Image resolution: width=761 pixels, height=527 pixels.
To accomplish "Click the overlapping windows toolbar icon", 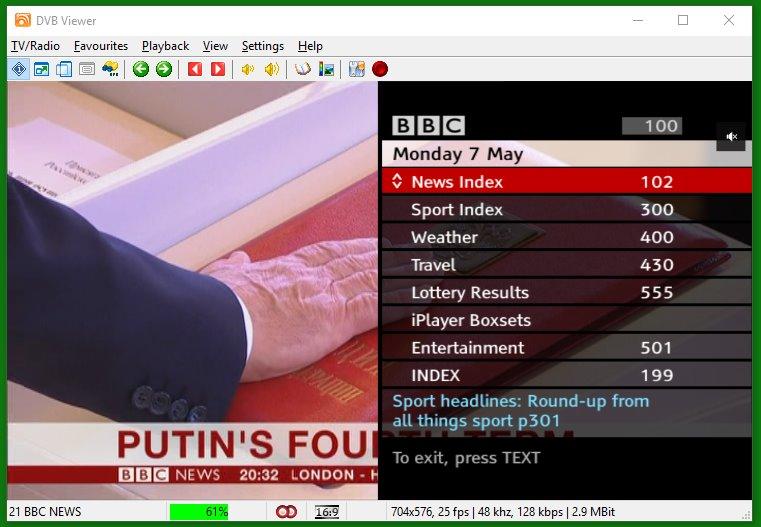I will [x=64, y=69].
